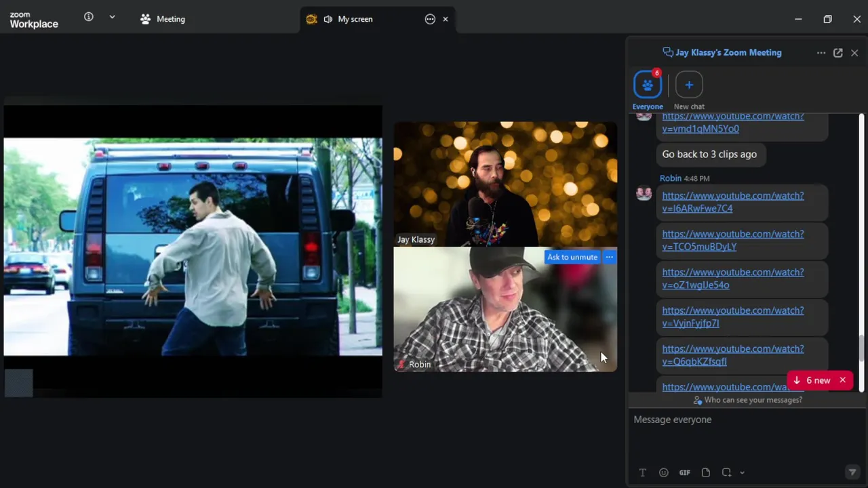Expand the screenshot options dropdown arrow
The width and height of the screenshot is (868, 488).
[x=742, y=472]
